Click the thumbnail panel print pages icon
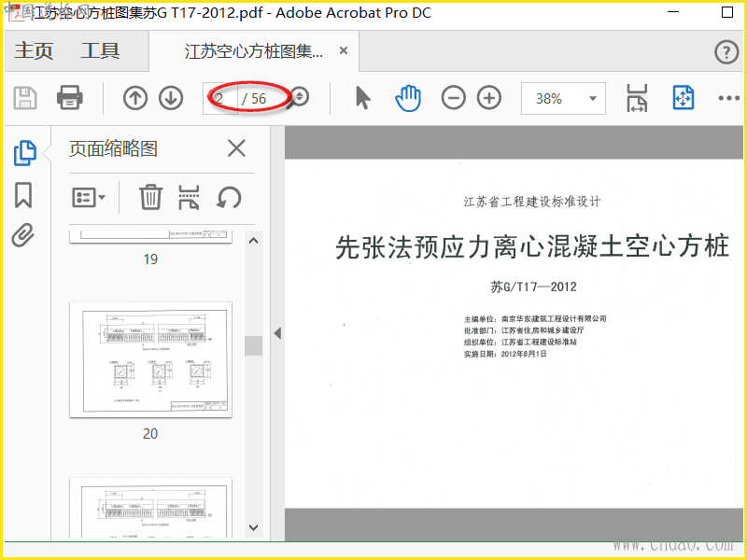Screen dimensions: 747x560 pyautogui.click(x=189, y=197)
